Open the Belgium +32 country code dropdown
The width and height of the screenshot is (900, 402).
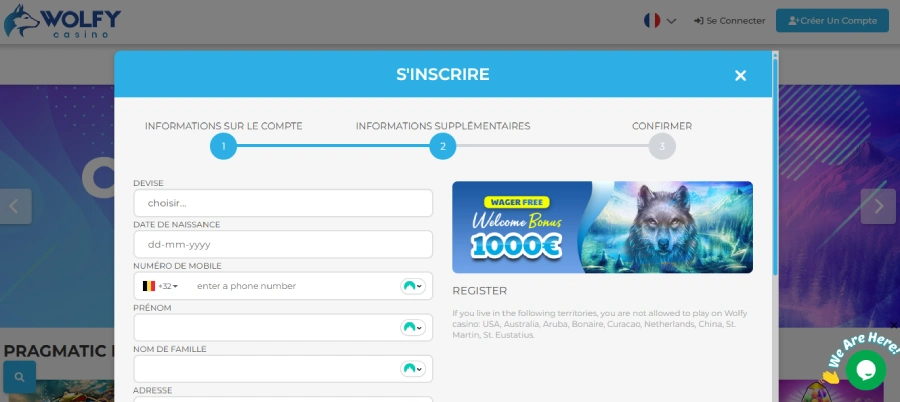tap(160, 286)
